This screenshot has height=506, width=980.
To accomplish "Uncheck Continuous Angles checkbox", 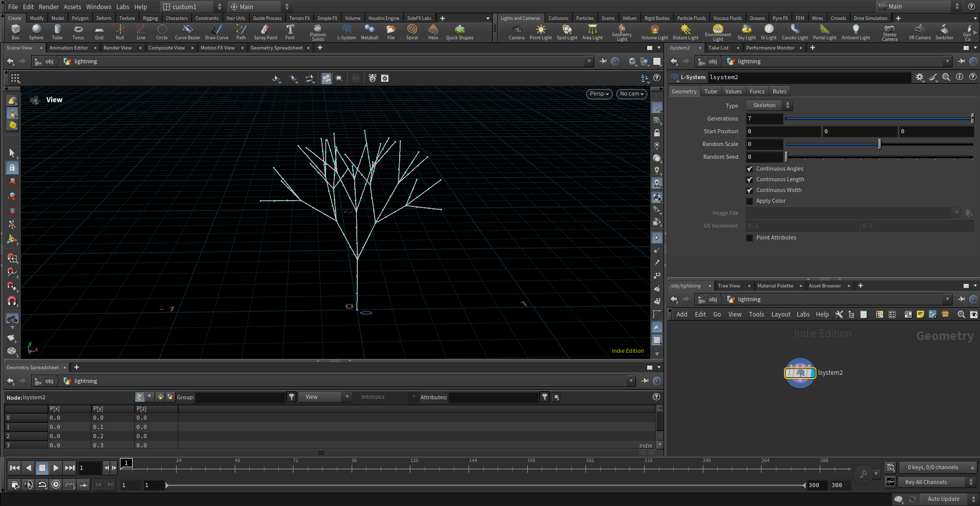I will pyautogui.click(x=750, y=169).
